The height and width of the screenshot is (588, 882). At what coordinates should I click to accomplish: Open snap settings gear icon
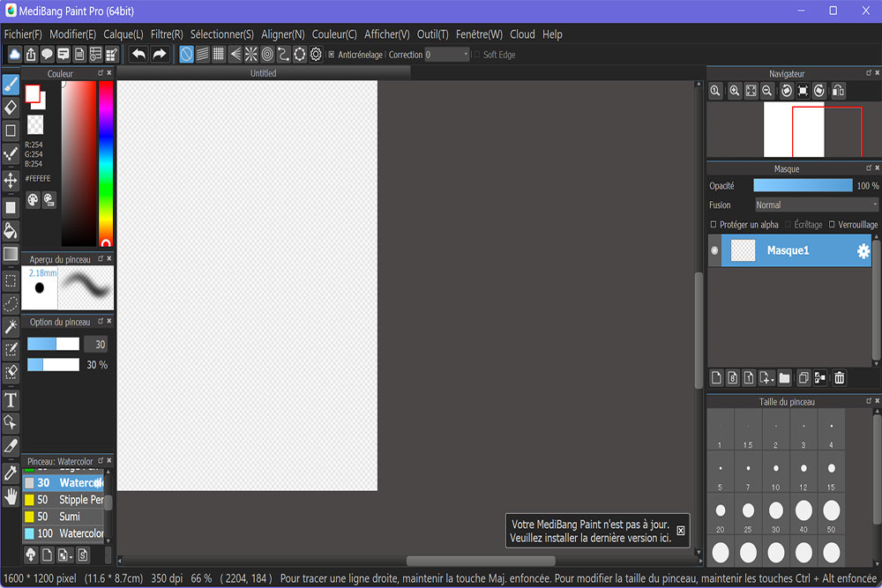click(x=316, y=55)
